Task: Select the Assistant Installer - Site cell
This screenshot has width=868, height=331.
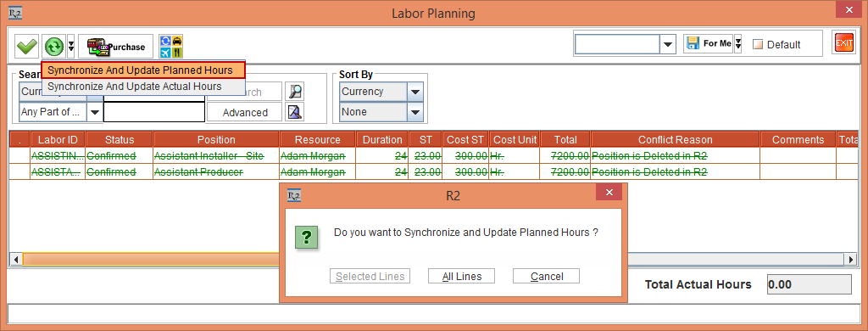Action: [216, 156]
